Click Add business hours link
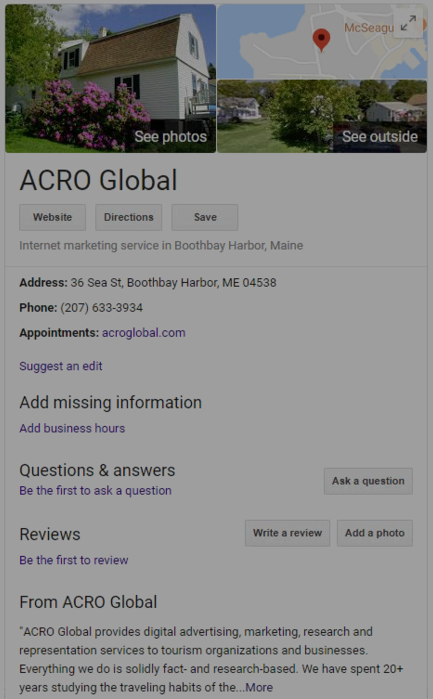 click(x=72, y=428)
